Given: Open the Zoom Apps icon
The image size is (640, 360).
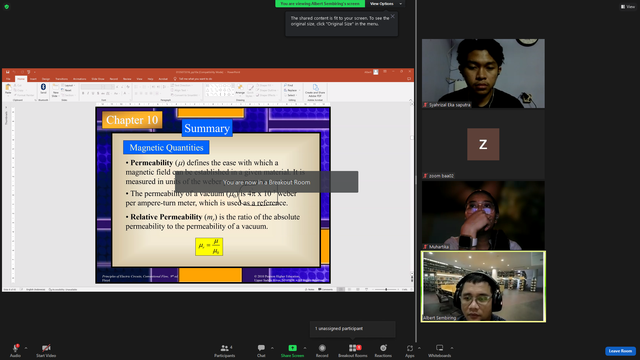Looking at the screenshot, I should [x=410, y=348].
